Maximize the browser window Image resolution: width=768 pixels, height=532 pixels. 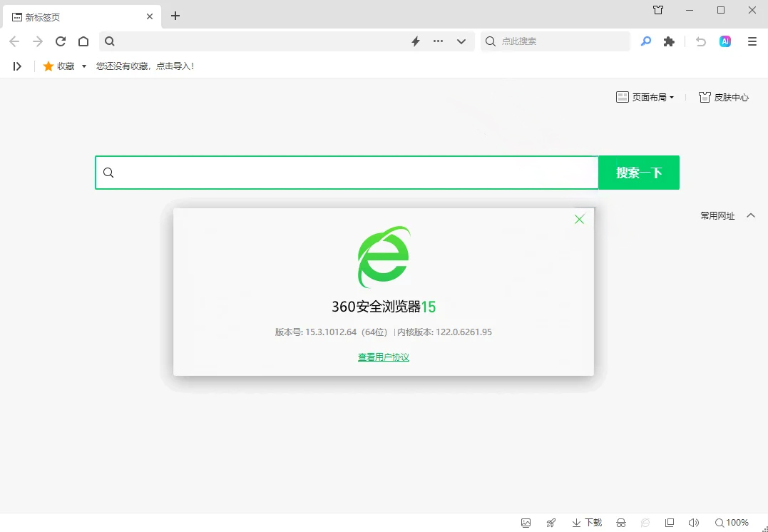(x=721, y=10)
